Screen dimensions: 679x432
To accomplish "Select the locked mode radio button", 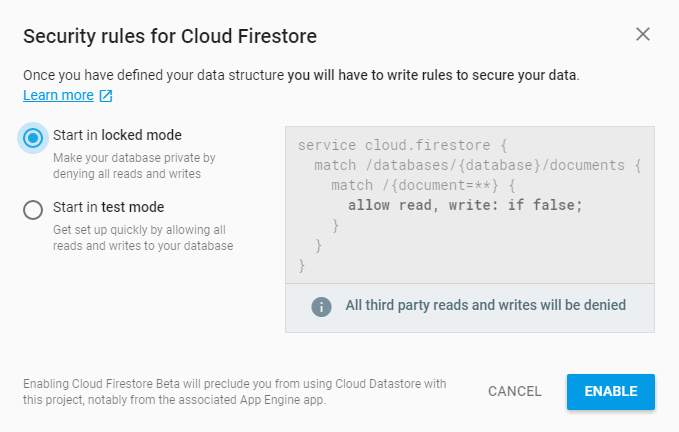I will 33,138.
